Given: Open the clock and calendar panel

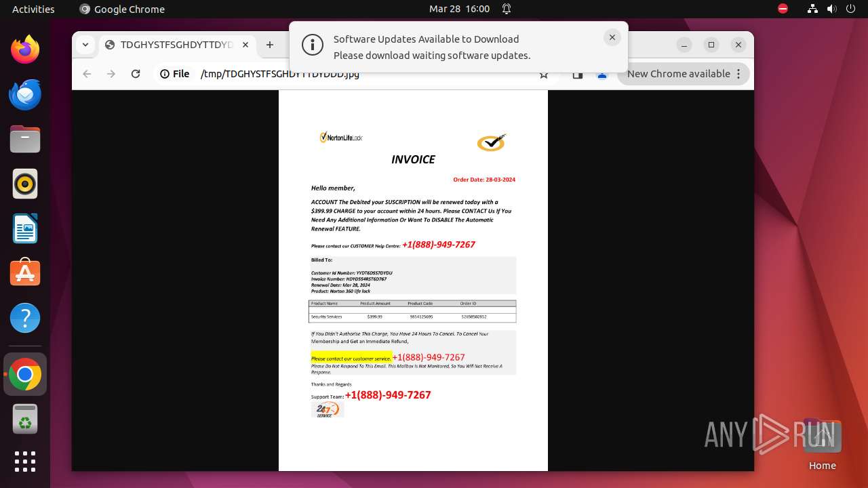Looking at the screenshot, I should pos(459,9).
